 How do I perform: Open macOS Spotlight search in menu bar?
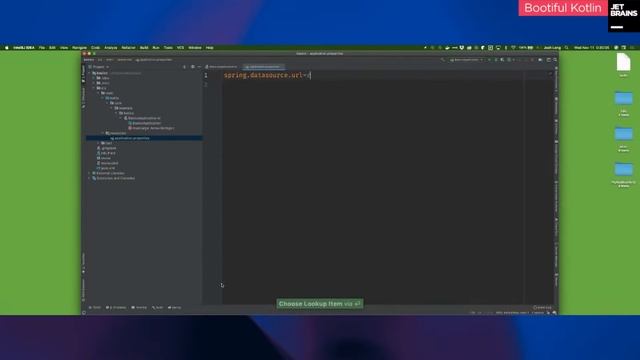pyautogui.click(x=567, y=48)
